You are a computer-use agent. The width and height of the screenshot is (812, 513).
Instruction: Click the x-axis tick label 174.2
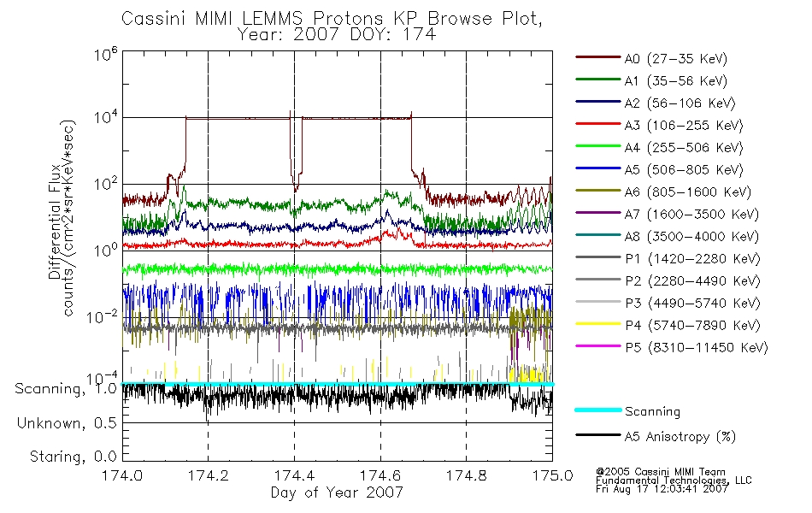click(209, 475)
